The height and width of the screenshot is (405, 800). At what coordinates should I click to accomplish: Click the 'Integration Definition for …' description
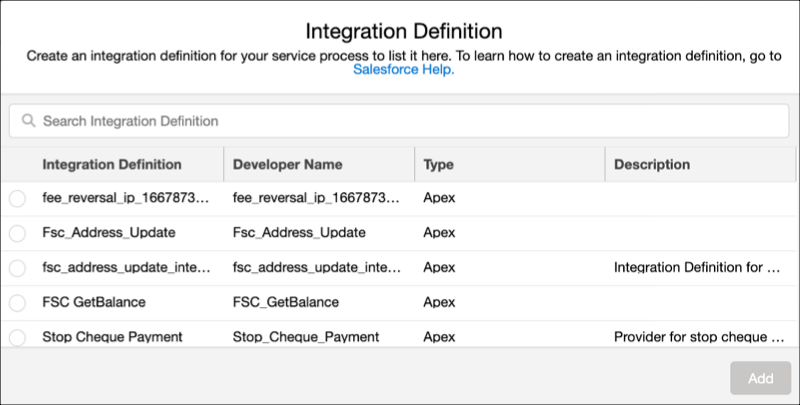tap(697, 267)
